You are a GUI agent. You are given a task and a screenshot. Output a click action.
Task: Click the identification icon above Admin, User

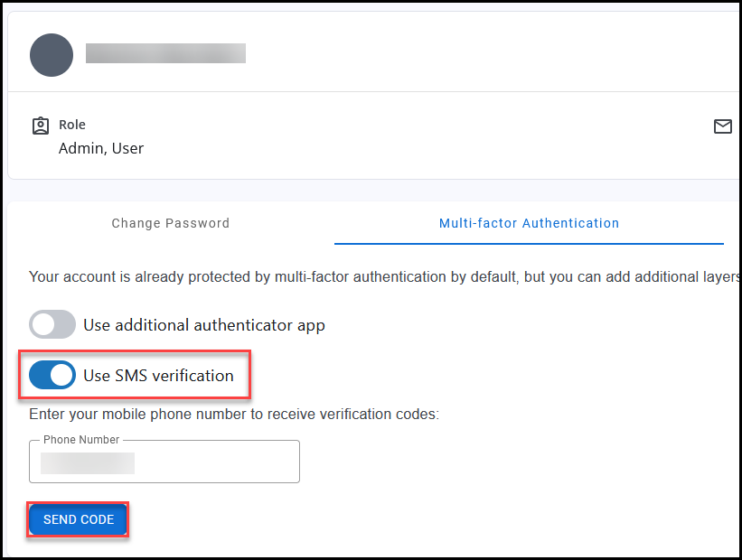[40, 126]
